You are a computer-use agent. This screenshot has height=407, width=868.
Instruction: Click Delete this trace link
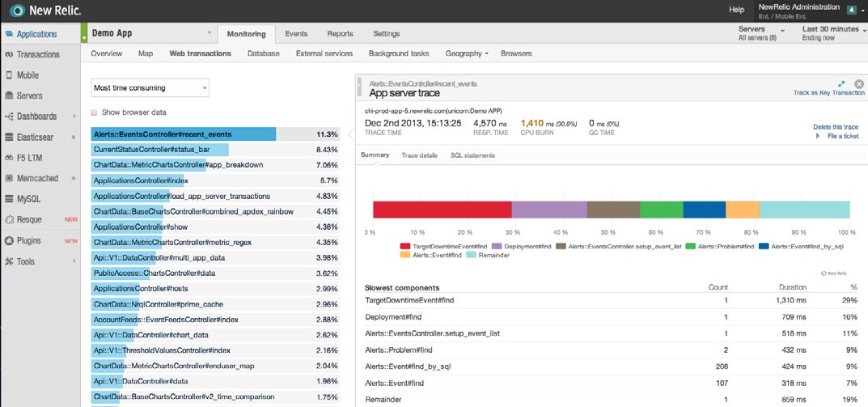click(836, 127)
